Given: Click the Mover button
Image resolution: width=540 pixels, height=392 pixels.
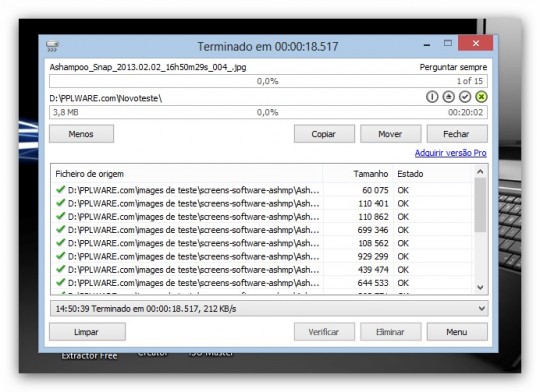Looking at the screenshot, I should click(x=391, y=134).
